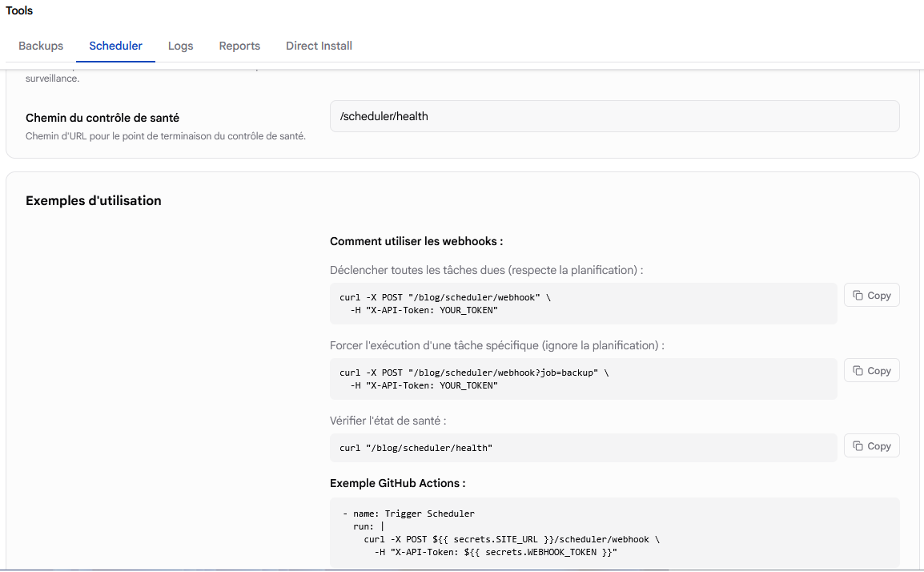Click the health check path input field

615,116
